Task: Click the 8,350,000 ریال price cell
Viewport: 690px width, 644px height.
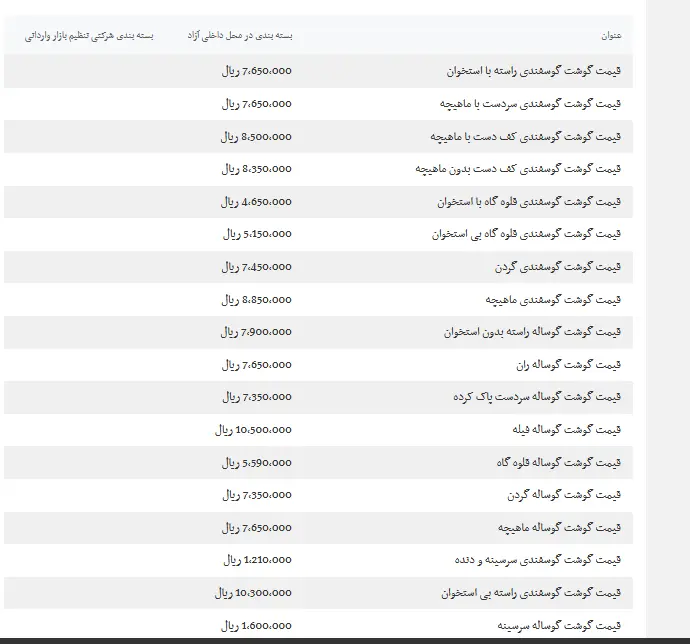Action: point(257,169)
